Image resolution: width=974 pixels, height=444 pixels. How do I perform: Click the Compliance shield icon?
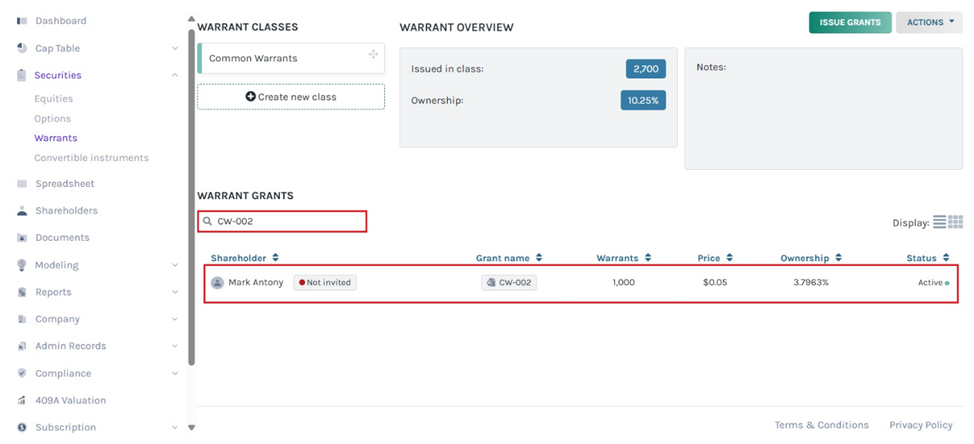22,373
